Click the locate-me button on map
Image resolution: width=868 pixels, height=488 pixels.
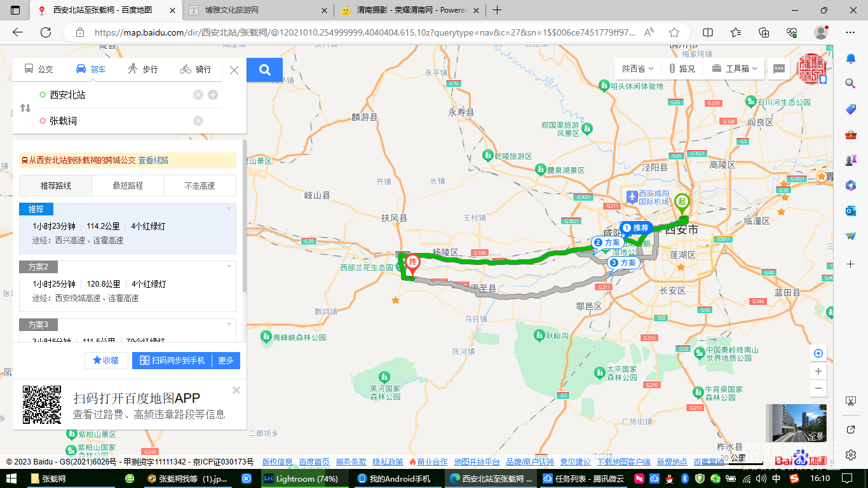(818, 353)
